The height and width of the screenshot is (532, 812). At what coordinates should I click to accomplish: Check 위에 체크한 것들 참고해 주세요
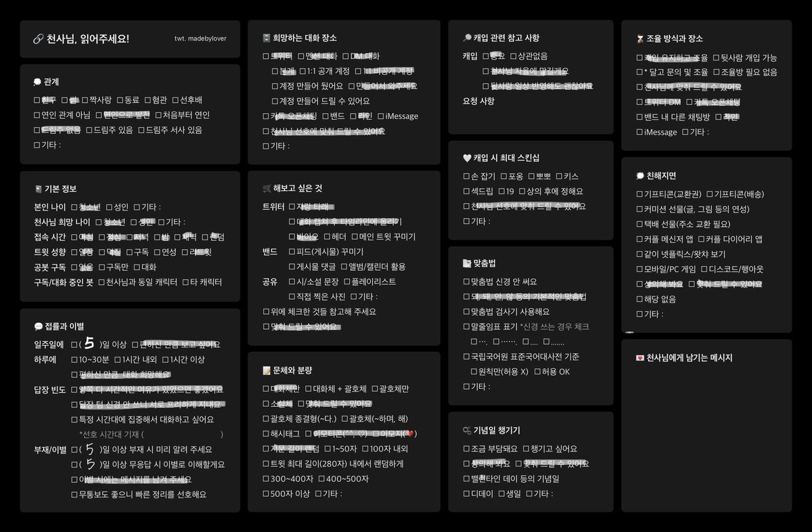pos(266,311)
